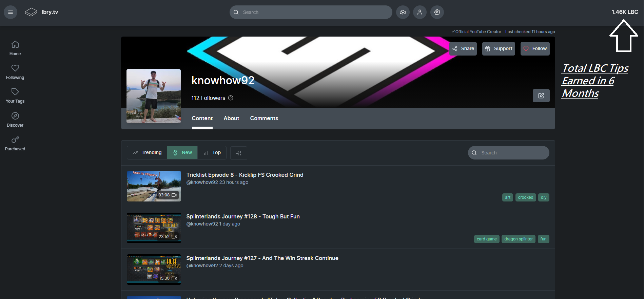Viewport: 644px width, 299px height.
Task: Click the knowhow92 profile picture
Action: pyautogui.click(x=154, y=96)
